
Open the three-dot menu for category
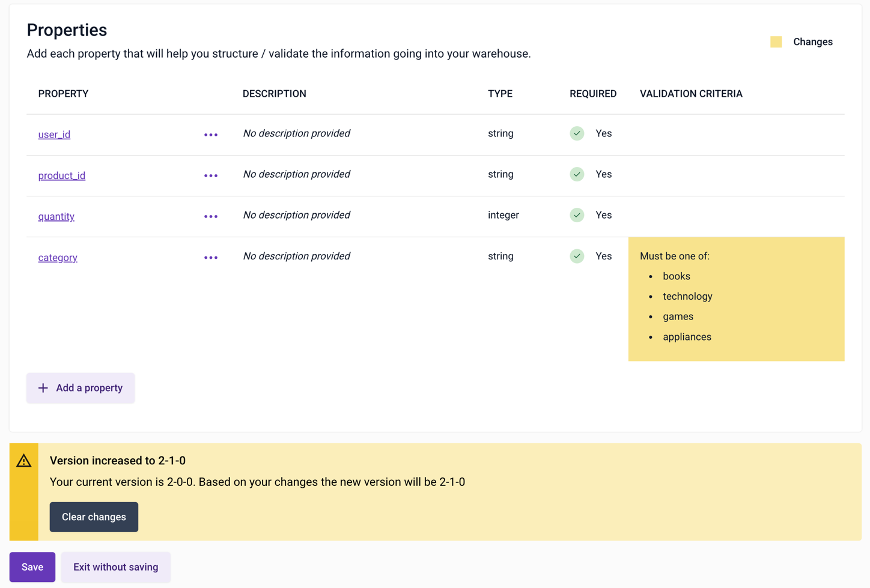click(211, 258)
